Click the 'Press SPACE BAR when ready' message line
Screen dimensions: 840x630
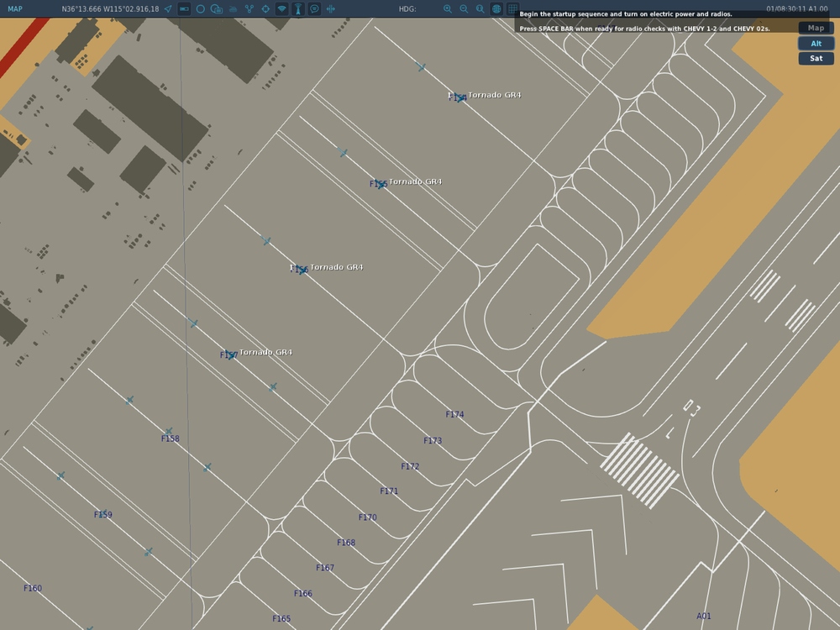click(644, 29)
